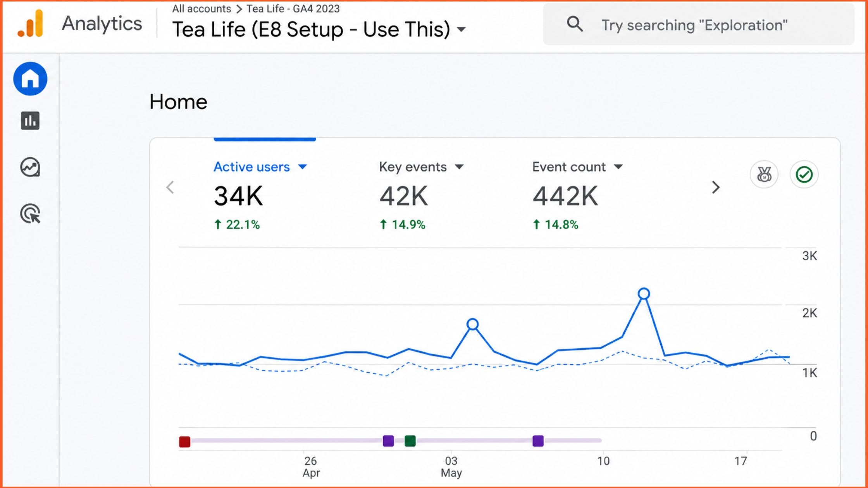Open the Event count metric dropdown

577,167
